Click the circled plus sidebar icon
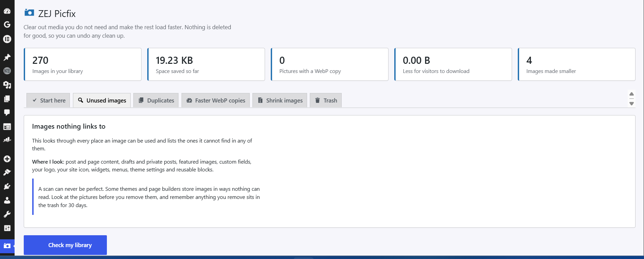The width and height of the screenshot is (644, 259). (7, 159)
